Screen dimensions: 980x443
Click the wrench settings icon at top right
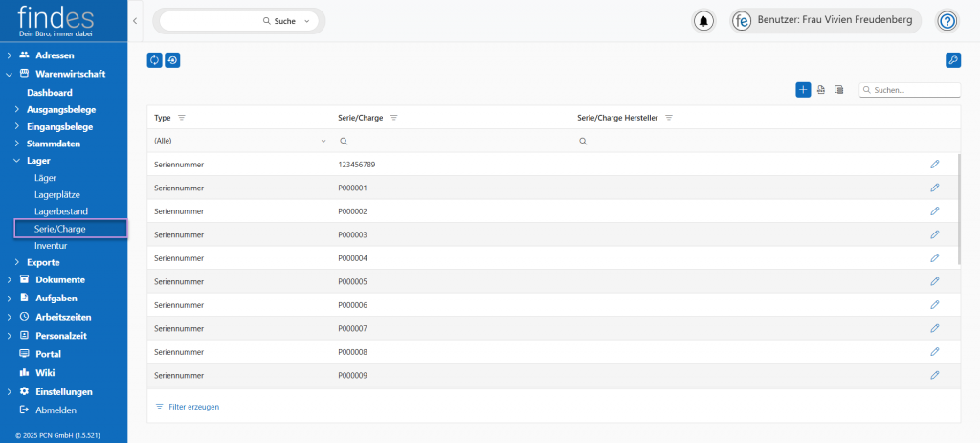pyautogui.click(x=952, y=60)
